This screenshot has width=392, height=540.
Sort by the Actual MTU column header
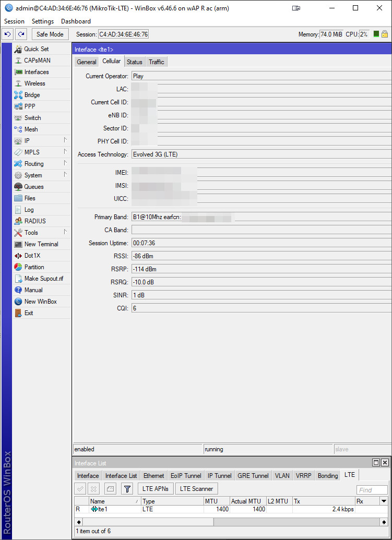248,501
